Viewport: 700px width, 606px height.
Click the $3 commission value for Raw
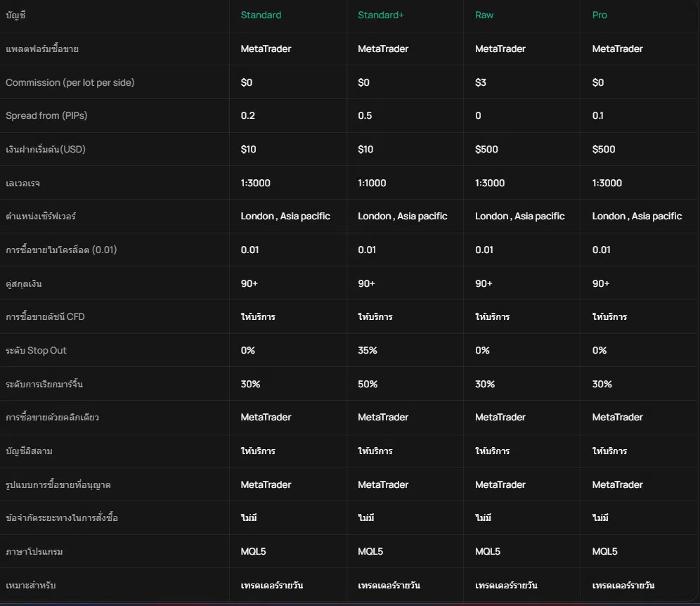[x=480, y=83]
